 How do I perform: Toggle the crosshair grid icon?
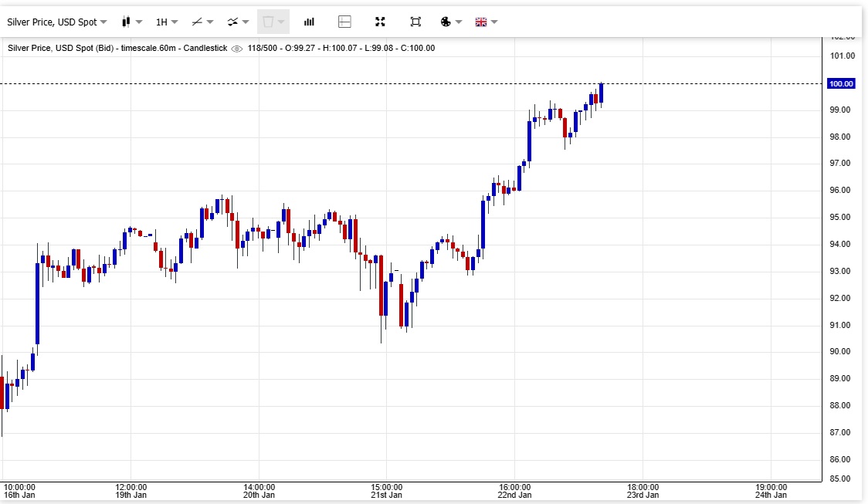pyautogui.click(x=344, y=22)
